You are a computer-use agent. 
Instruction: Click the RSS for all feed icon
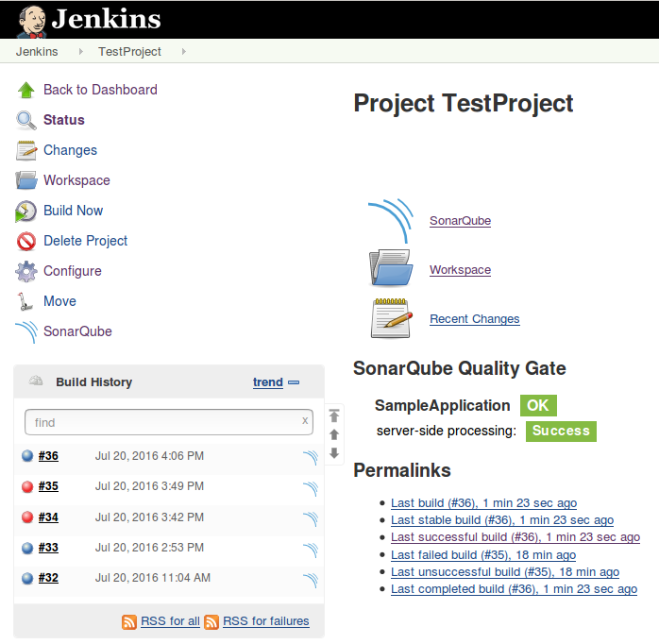tap(129, 621)
